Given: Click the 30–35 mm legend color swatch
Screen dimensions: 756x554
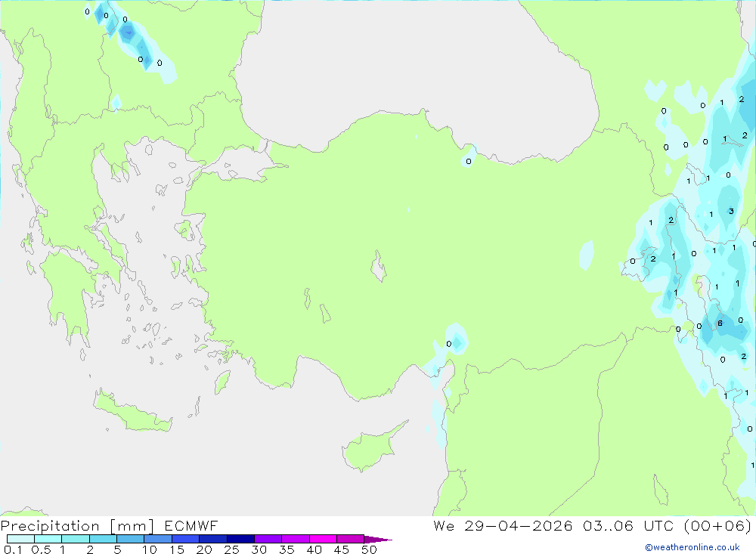Looking at the screenshot, I should [x=268, y=539].
